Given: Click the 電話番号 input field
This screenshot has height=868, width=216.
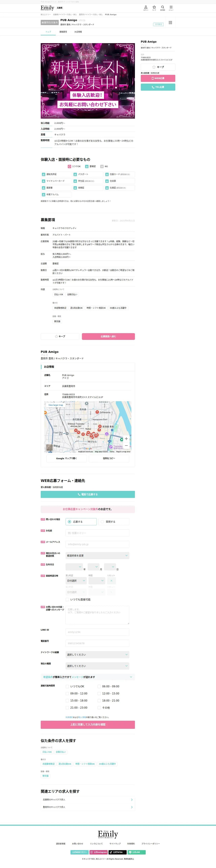Looking at the screenshot, I should (x=97, y=643).
